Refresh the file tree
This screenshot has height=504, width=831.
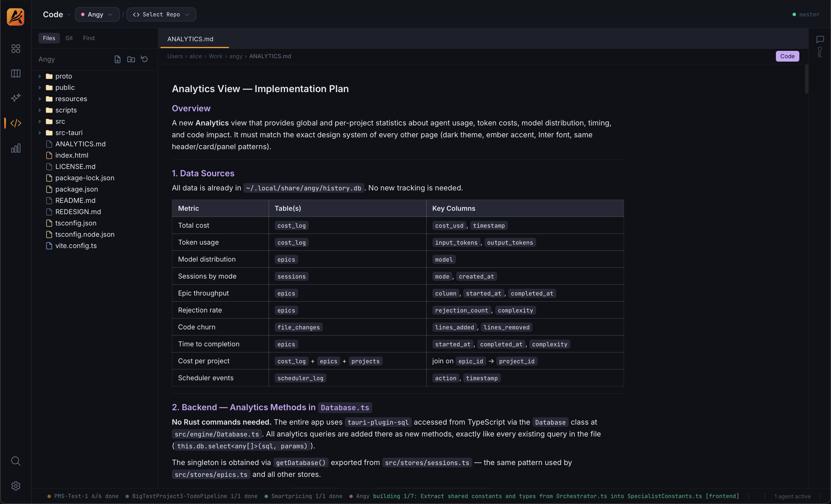pos(144,59)
